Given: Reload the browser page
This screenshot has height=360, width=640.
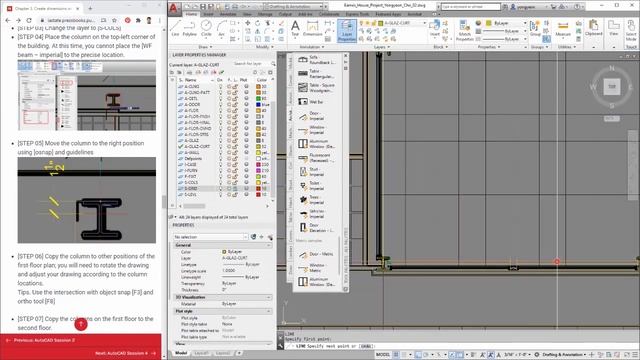Looking at the screenshot, I should 29,20.
